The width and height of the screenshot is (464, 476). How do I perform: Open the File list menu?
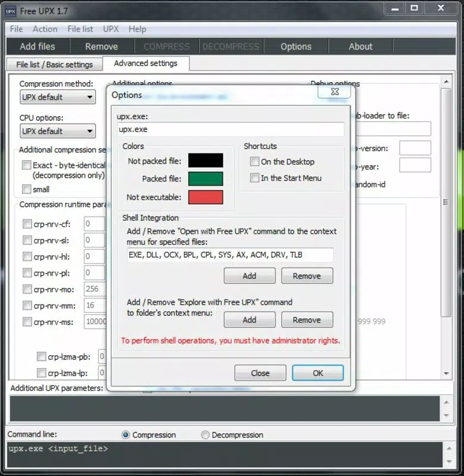tap(80, 29)
